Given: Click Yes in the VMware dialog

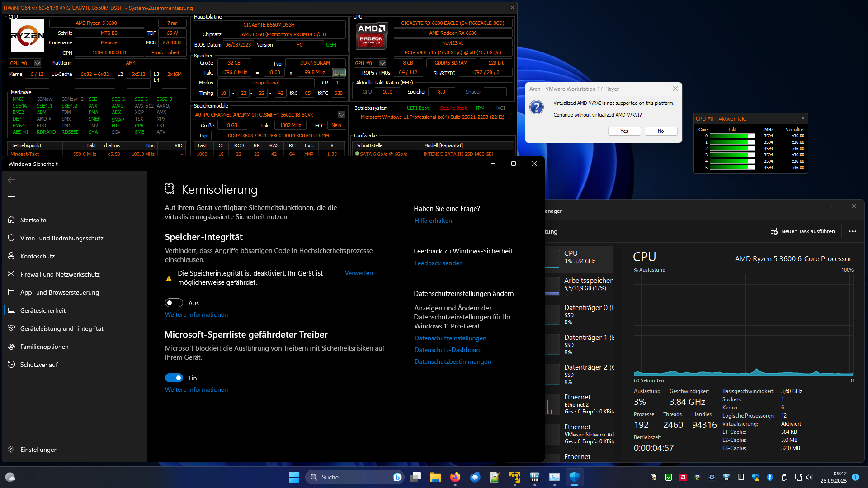Looking at the screenshot, I should pyautogui.click(x=624, y=131).
